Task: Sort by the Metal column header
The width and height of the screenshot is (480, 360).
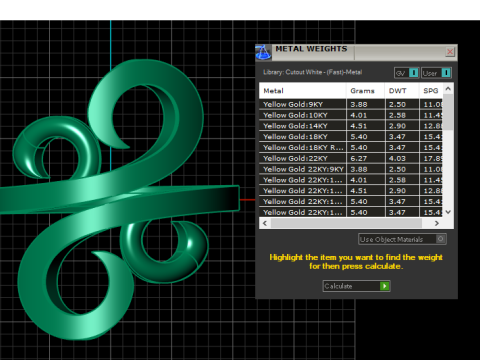Action: [x=303, y=91]
